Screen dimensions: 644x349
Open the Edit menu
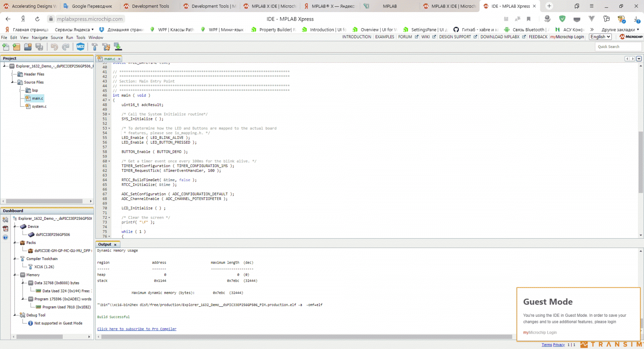click(x=14, y=37)
